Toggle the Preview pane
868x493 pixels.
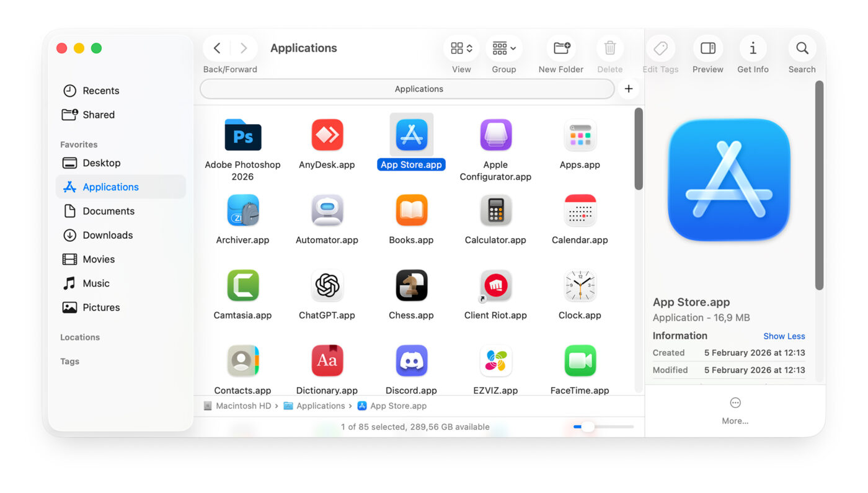tap(707, 48)
